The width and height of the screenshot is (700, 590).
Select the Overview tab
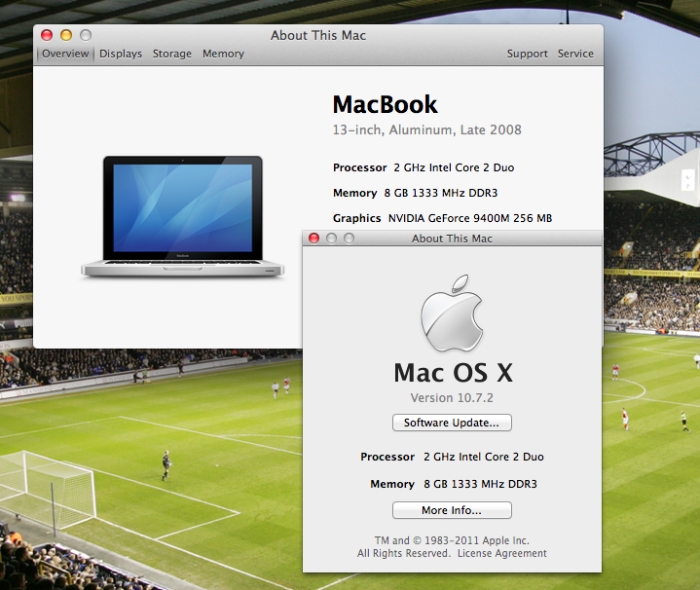pyautogui.click(x=65, y=54)
